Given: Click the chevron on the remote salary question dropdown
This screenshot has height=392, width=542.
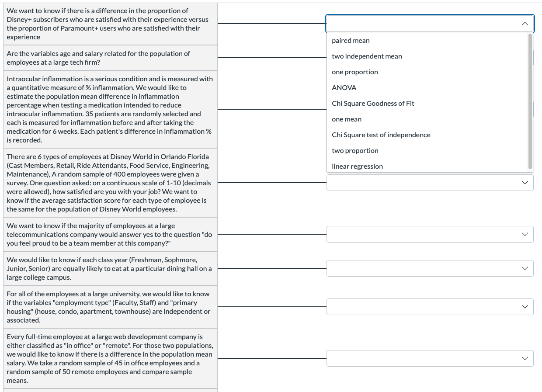Looking at the screenshot, I should 525,358.
